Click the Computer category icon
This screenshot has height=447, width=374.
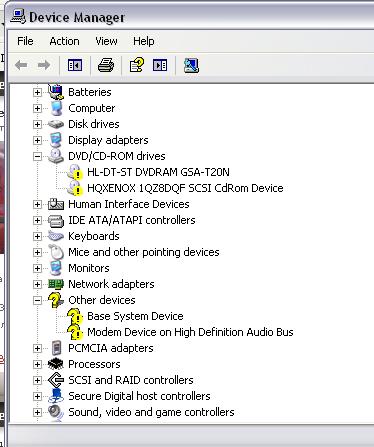[x=56, y=108]
